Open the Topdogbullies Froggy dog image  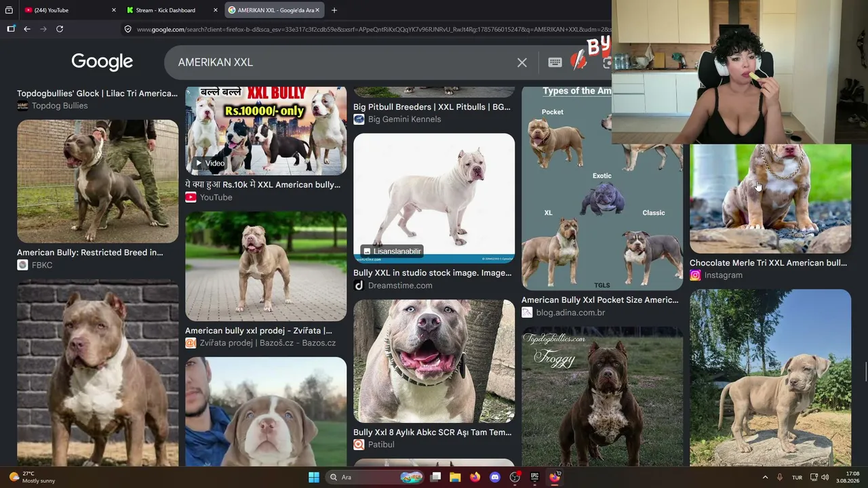pyautogui.click(x=602, y=396)
